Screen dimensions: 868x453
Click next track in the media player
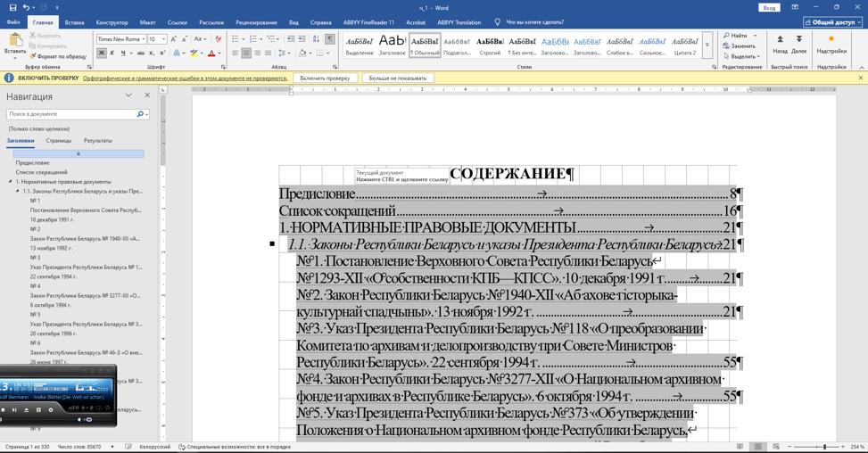click(14, 410)
